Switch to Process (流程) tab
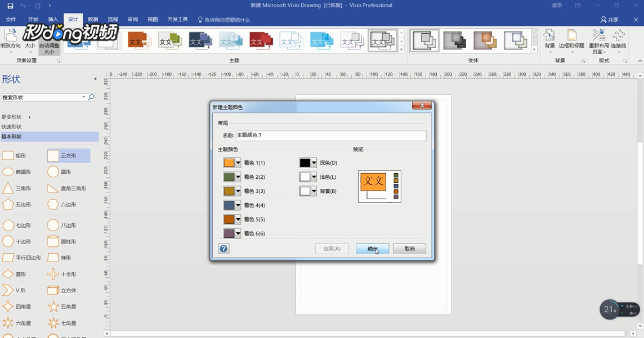This screenshot has height=338, width=644. pyautogui.click(x=113, y=19)
